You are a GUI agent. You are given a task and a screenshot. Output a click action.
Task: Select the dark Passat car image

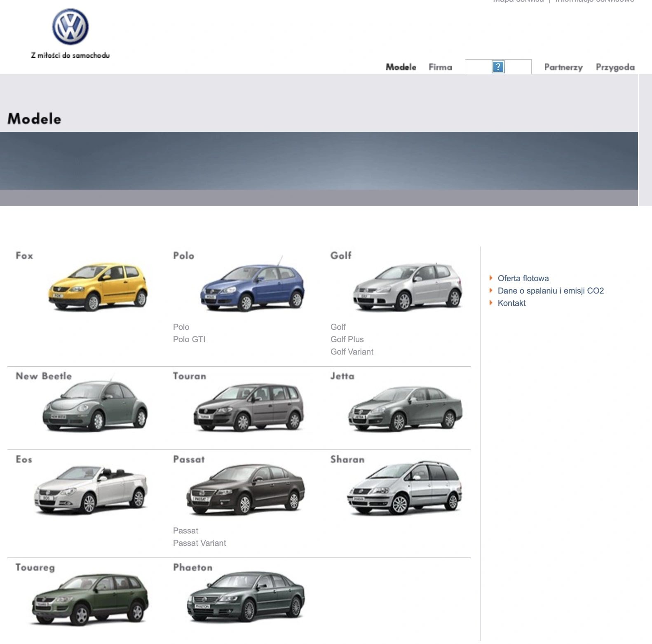[246, 490]
